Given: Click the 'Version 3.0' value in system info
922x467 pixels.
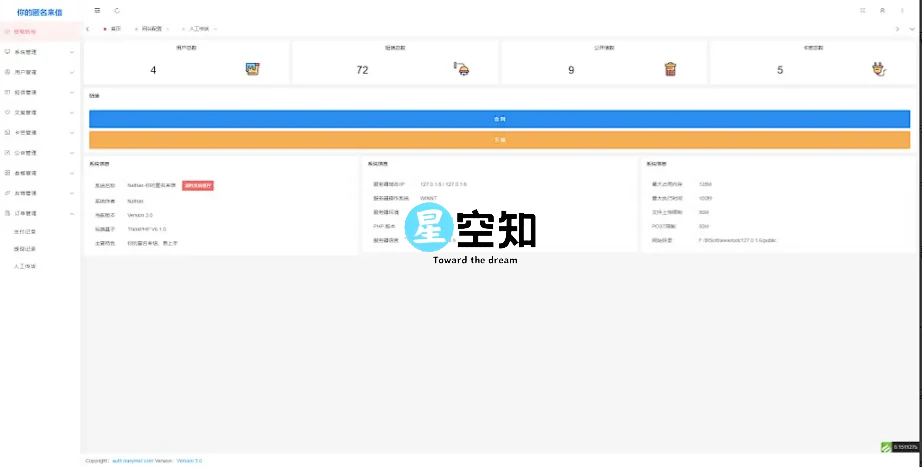Looking at the screenshot, I should (x=140, y=215).
